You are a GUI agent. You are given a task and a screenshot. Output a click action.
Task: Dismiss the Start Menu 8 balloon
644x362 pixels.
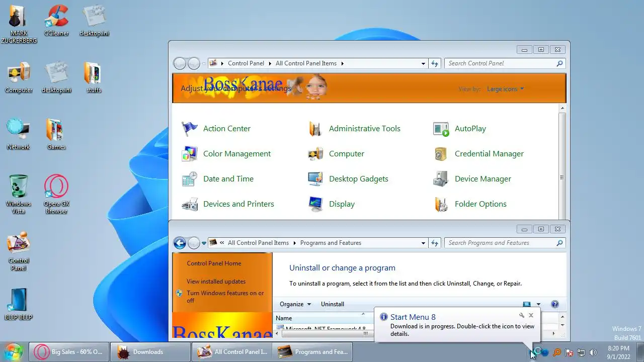[531, 316]
